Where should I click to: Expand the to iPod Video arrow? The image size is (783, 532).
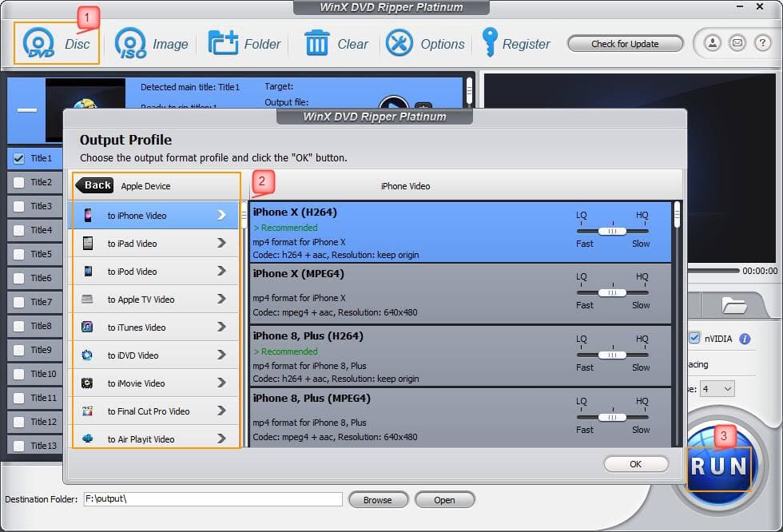tap(222, 271)
